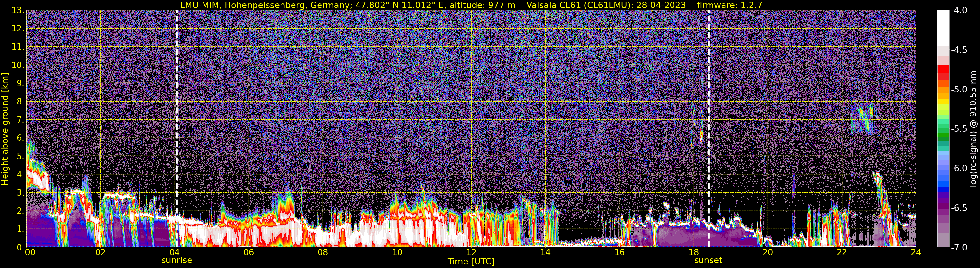The width and height of the screenshot is (980, 268).
Task: Click the white dashed sunrise marker line
Action: 176,128
